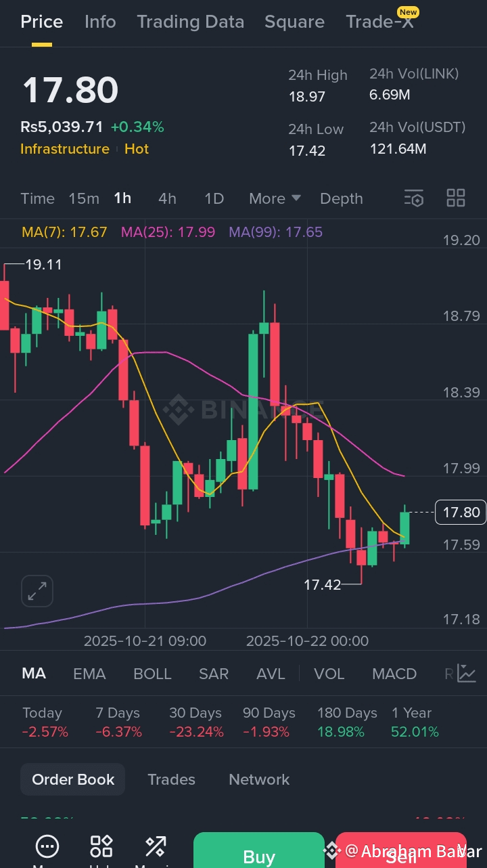
Task: Click the last green candlestick
Action: pyautogui.click(x=404, y=527)
